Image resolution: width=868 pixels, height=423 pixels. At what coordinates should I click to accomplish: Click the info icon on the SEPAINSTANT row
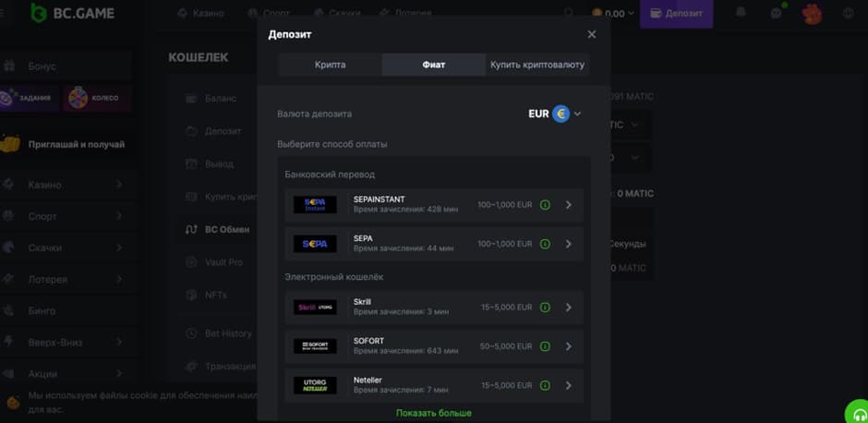pyautogui.click(x=545, y=205)
